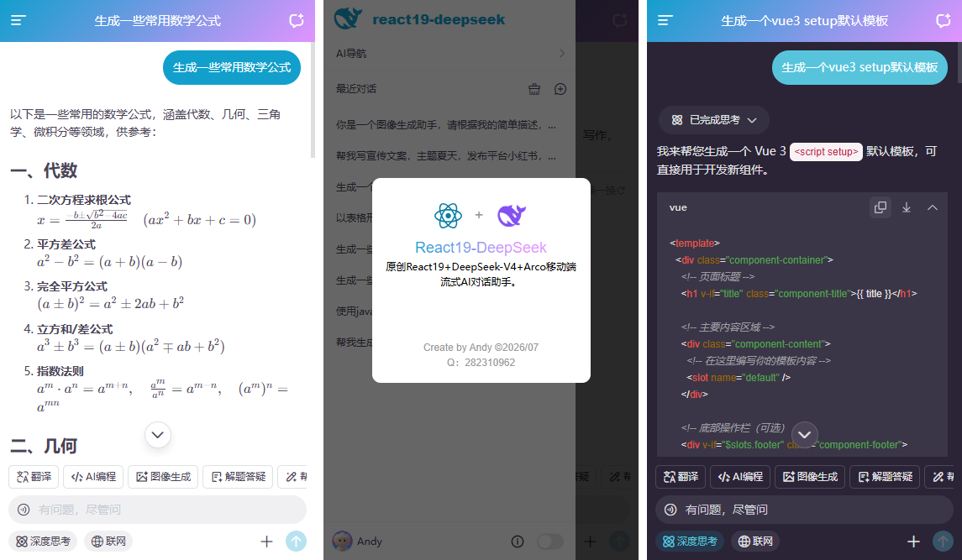The width and height of the screenshot is (962, 560).
Task: Open info icon next to Andy
Action: click(x=518, y=541)
